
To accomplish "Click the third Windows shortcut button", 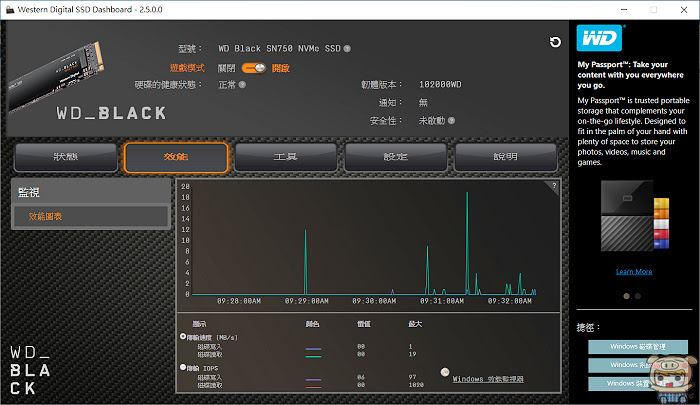I will pyautogui.click(x=638, y=383).
